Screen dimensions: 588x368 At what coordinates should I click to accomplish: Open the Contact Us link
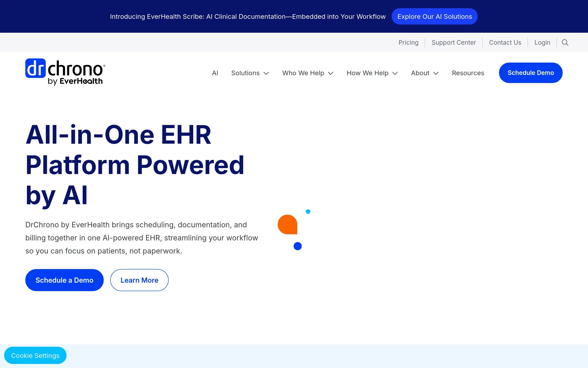pos(505,43)
